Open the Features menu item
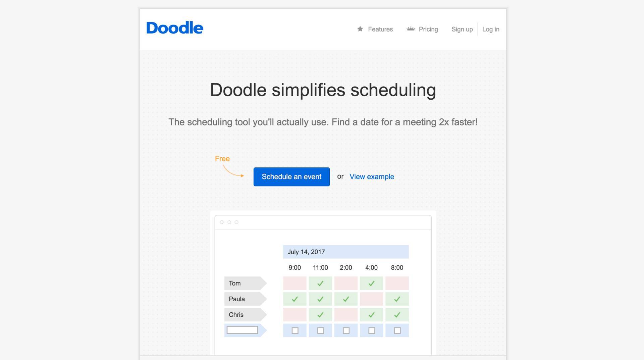The image size is (644, 360). (x=380, y=29)
